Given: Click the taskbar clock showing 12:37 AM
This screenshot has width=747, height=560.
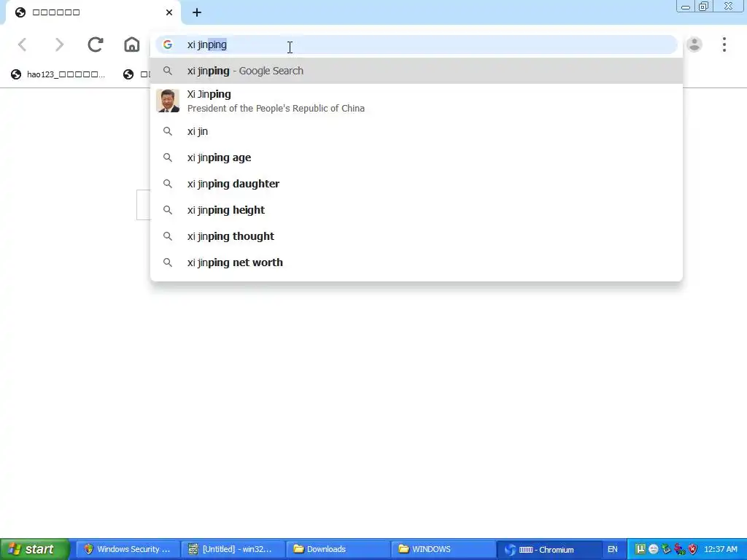Looking at the screenshot, I should [x=720, y=549].
